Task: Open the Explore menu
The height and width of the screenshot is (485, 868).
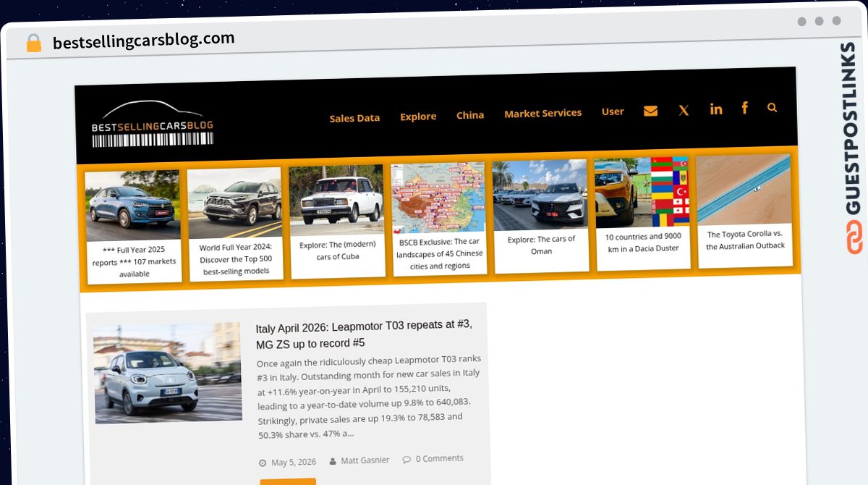Action: click(418, 116)
